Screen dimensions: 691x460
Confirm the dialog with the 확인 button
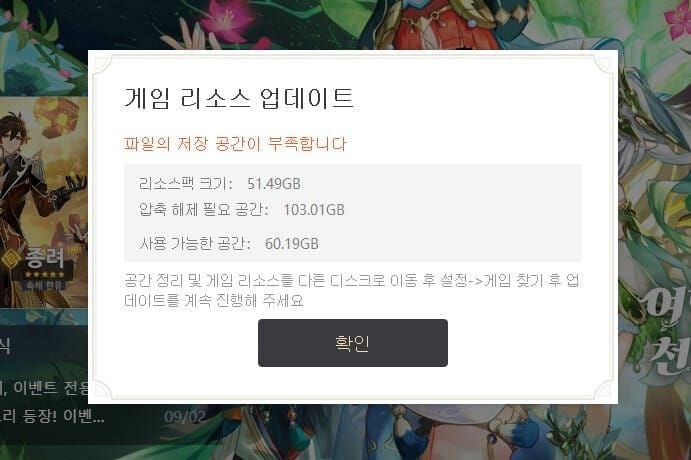(353, 343)
